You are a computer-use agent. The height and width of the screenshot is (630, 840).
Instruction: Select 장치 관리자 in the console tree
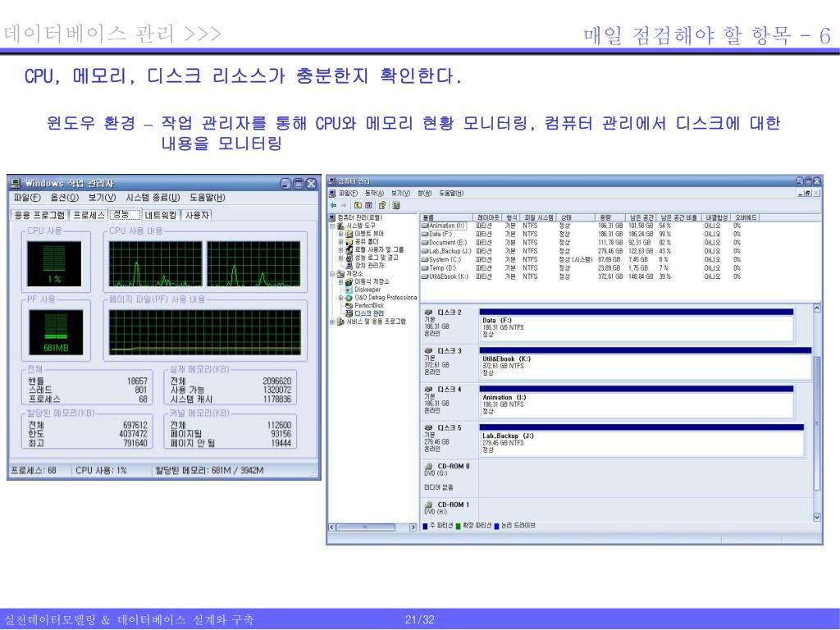point(369,266)
